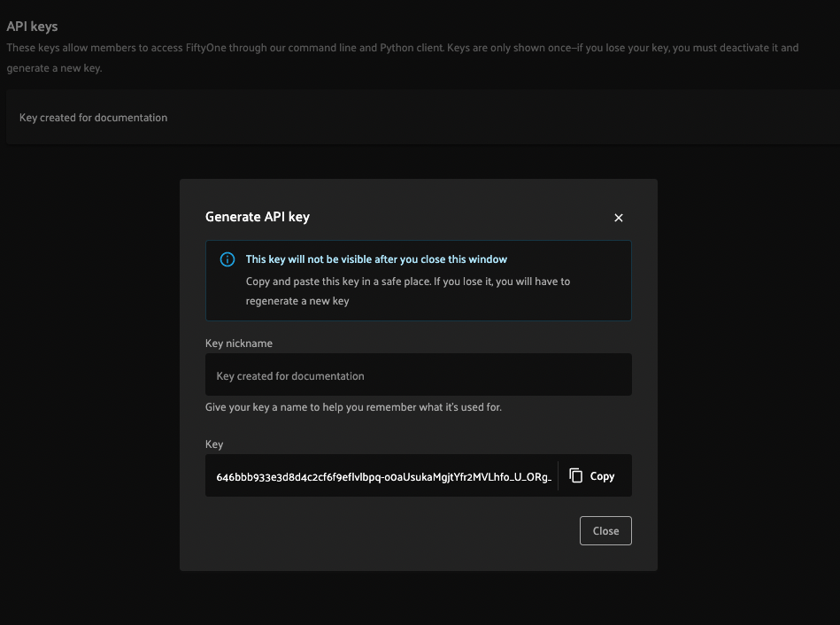Select the duplicate-pages copy glyph in the key field
The height and width of the screenshot is (625, 840).
click(576, 475)
